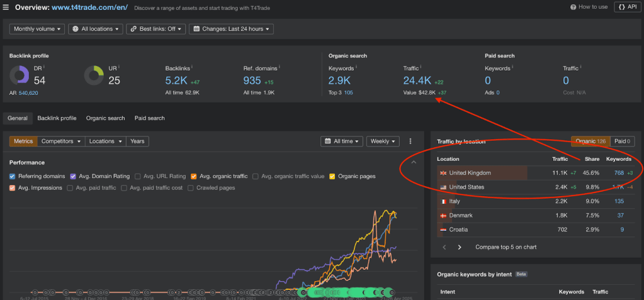Click the United Kingdom flag icon

point(443,173)
